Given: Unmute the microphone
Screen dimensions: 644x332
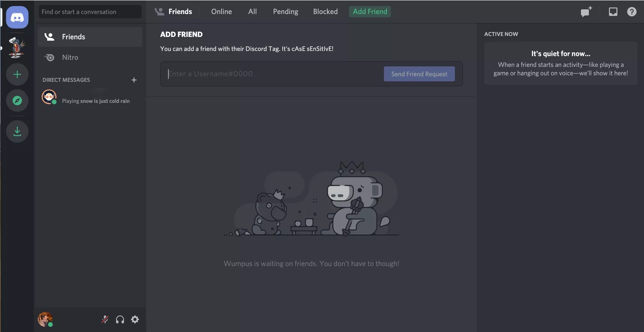Looking at the screenshot, I should point(105,319).
